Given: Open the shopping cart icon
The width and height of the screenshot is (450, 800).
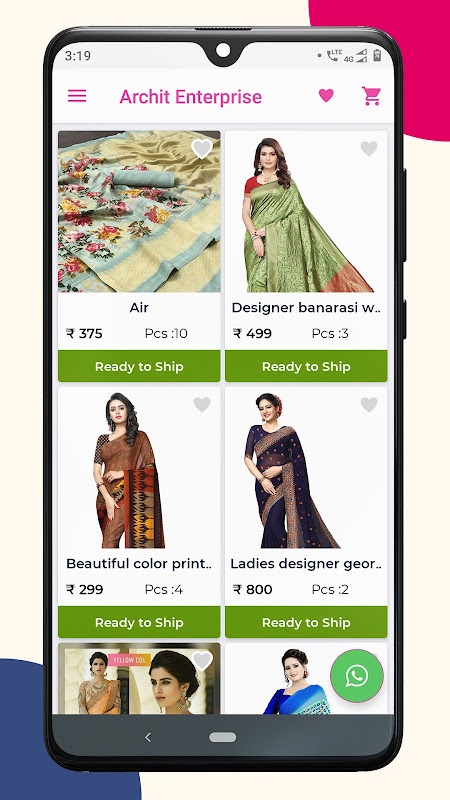Looking at the screenshot, I should (x=371, y=96).
